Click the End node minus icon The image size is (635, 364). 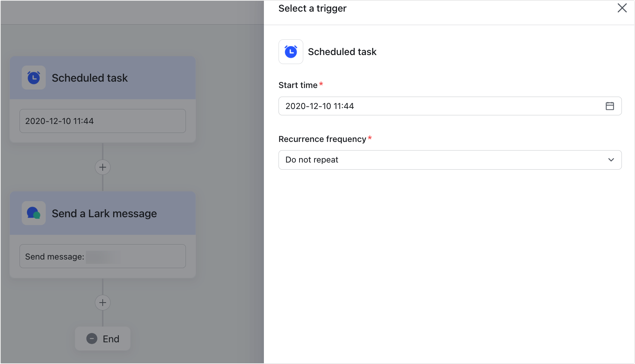tap(92, 339)
